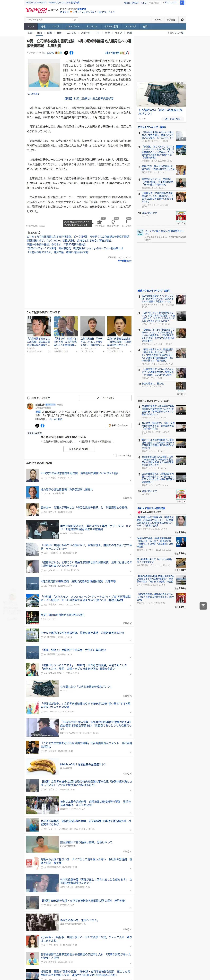Open the エキスパート navigation tab

72,27
